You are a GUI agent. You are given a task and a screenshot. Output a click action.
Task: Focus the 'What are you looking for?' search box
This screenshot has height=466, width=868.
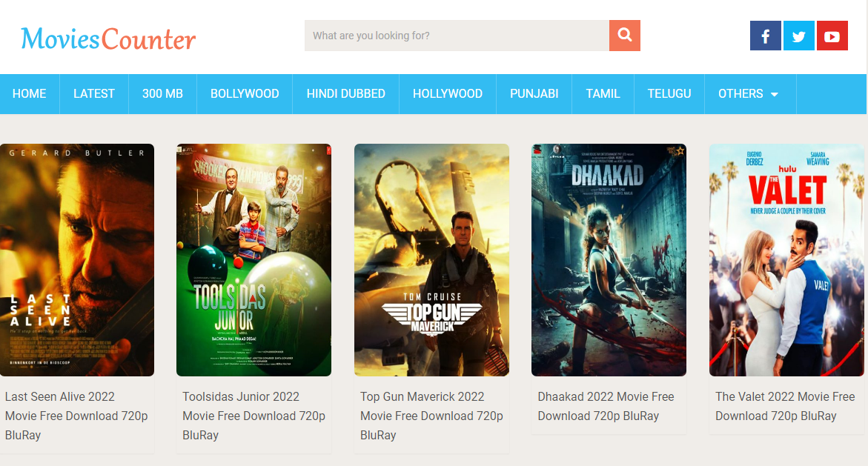pos(457,36)
